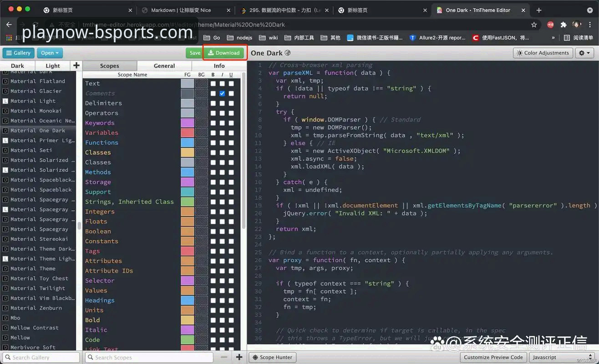Check underline for the Text scope

pos(231,83)
